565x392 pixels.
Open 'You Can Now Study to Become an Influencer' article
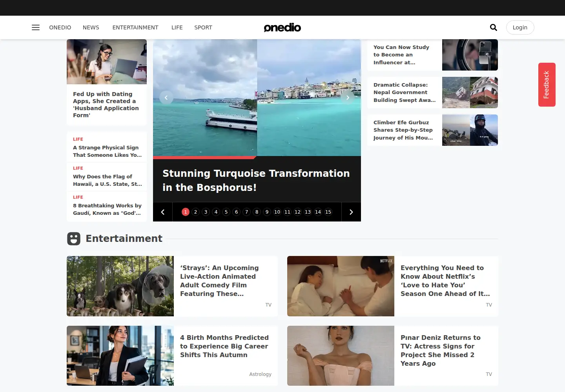point(401,55)
